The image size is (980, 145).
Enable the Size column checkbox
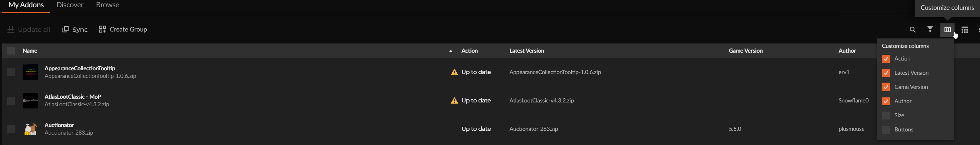[886, 116]
